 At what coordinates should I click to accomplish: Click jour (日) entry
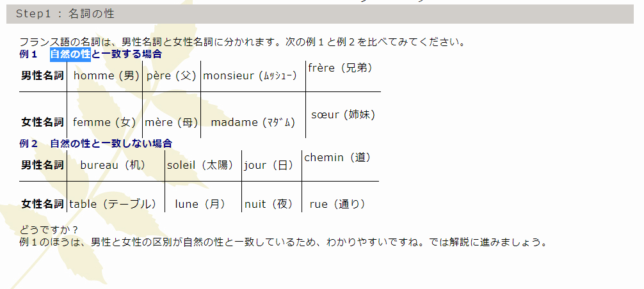269,165
